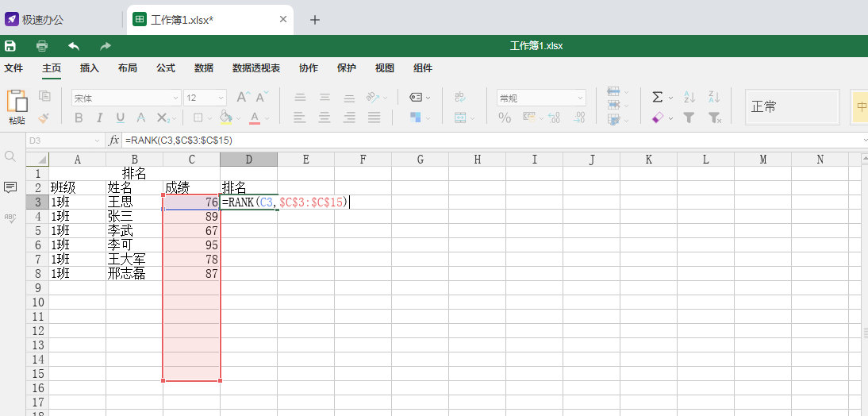Switch to the 公式 tab
868x416 pixels.
coord(166,69)
